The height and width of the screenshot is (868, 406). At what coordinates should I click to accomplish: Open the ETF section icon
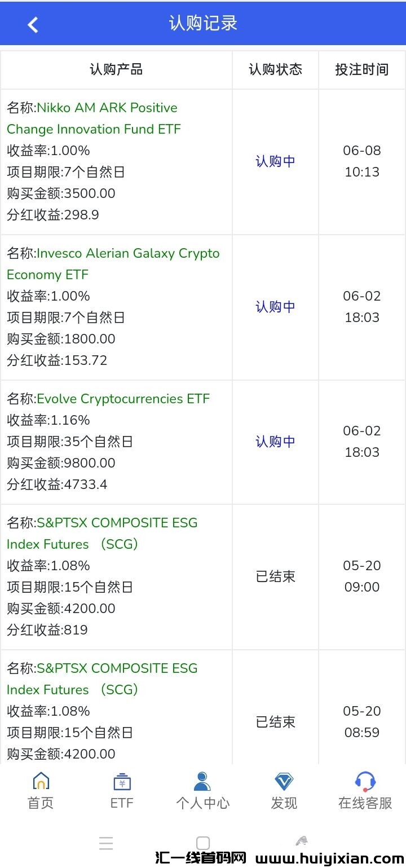[x=122, y=782]
